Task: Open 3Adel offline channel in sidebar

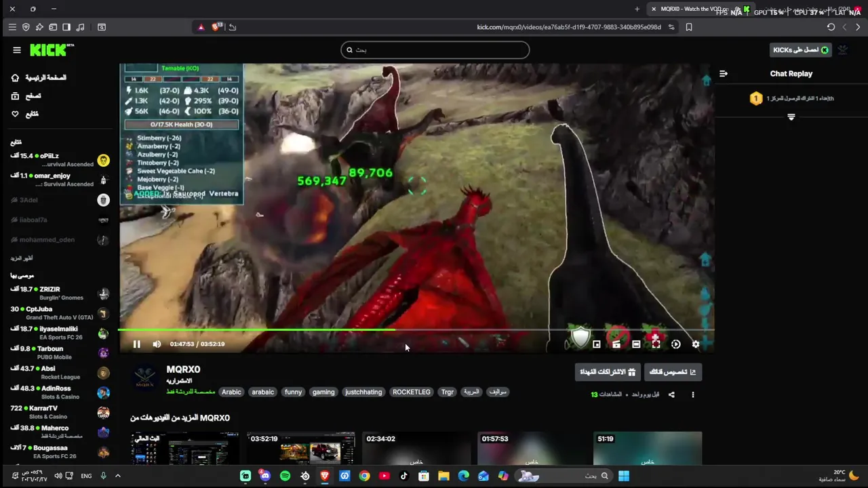Action: tap(60, 200)
